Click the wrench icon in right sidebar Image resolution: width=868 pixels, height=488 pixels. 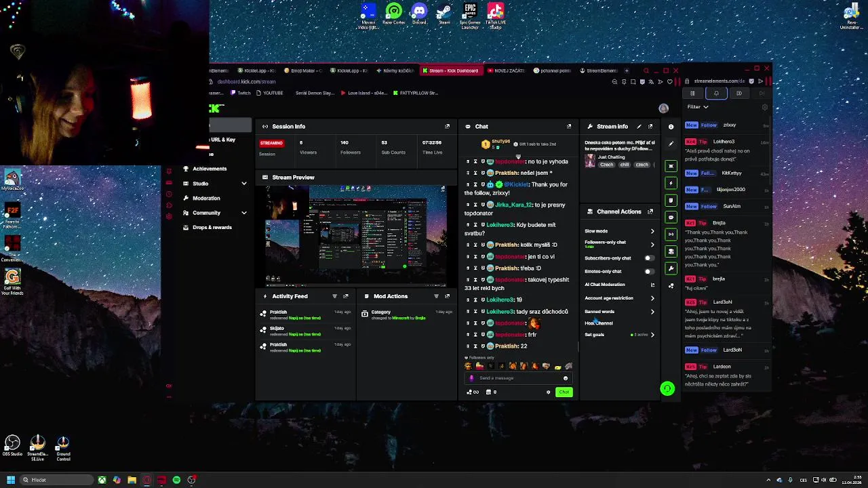(x=671, y=268)
